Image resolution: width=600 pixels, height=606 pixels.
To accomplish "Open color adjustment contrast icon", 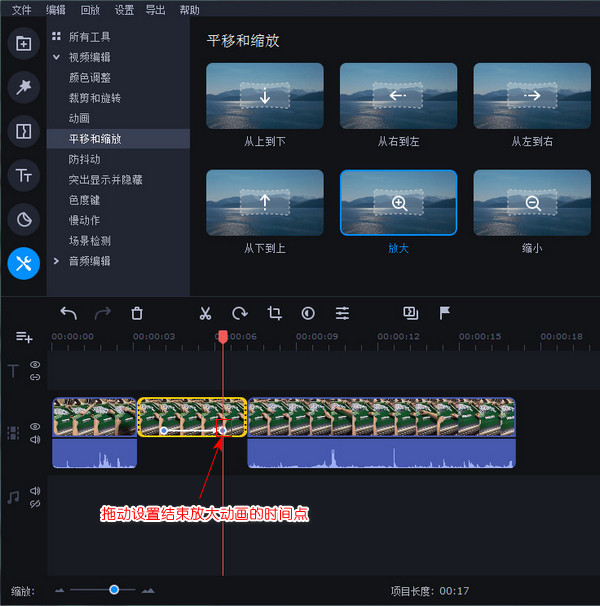I will 308,313.
